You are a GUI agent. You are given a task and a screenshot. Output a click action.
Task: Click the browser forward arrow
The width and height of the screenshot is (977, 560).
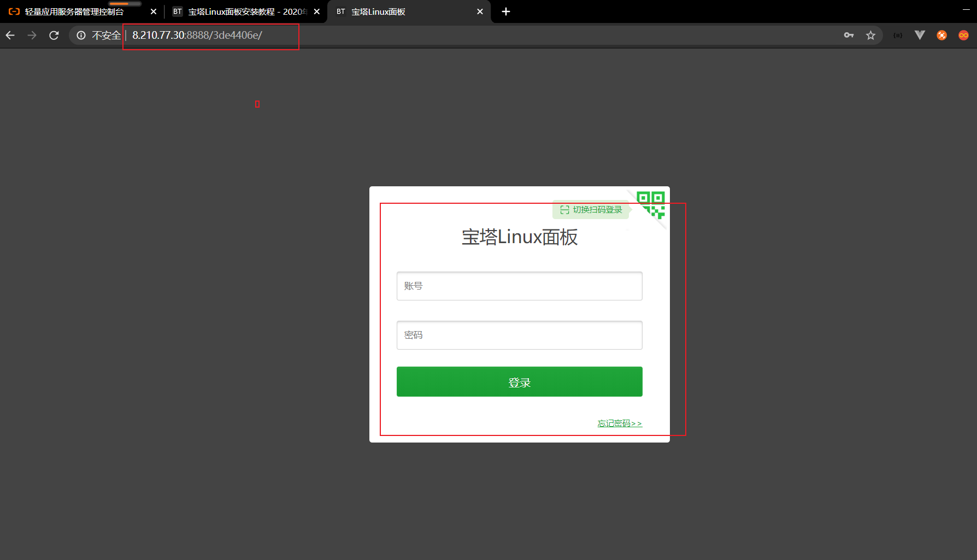[x=32, y=36]
